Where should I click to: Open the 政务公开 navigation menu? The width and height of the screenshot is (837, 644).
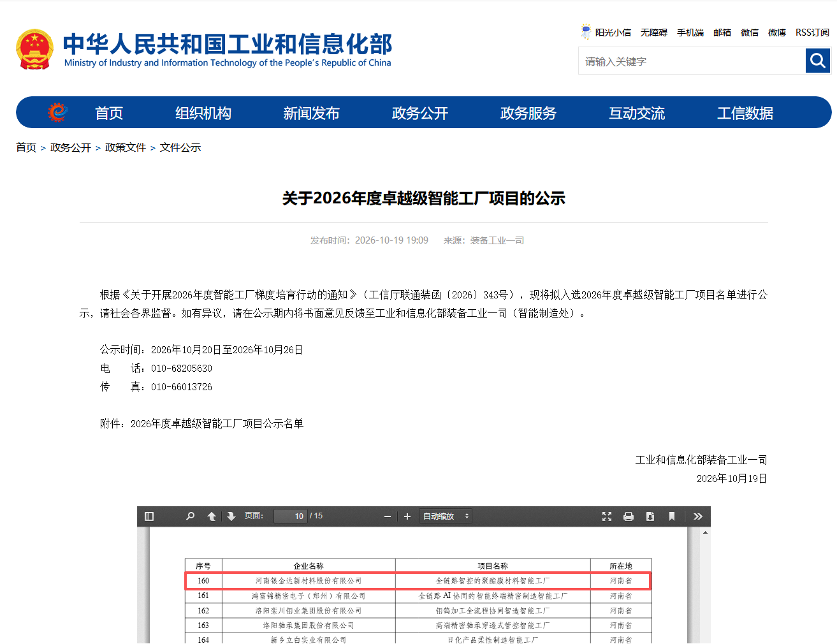(x=420, y=113)
